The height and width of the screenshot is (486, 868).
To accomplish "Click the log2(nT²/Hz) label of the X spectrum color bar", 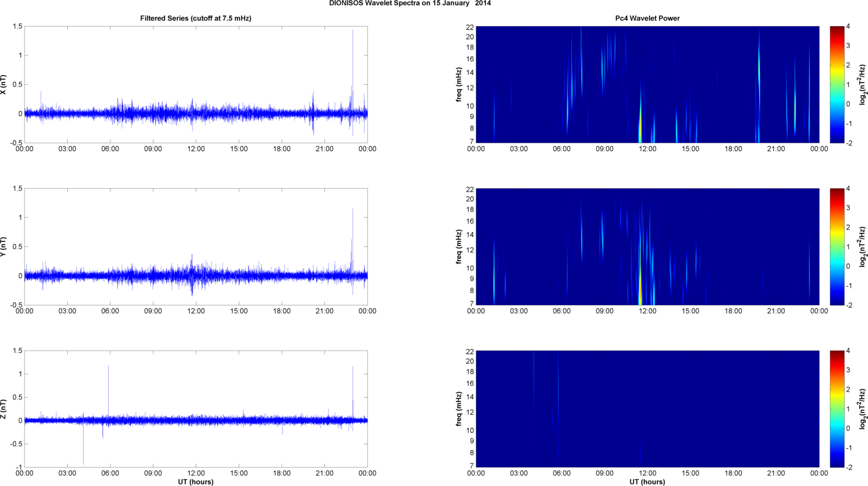I will click(x=863, y=85).
